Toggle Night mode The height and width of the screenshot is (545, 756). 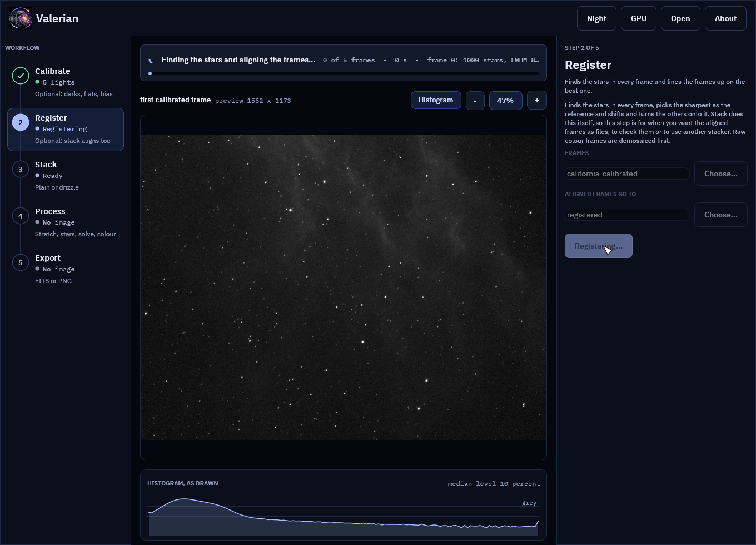[596, 18]
